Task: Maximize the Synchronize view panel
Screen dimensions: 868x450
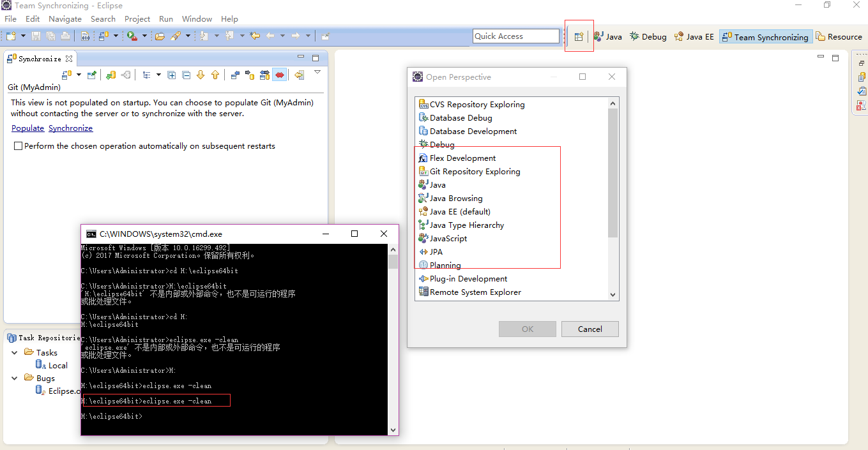Action: [x=316, y=57]
